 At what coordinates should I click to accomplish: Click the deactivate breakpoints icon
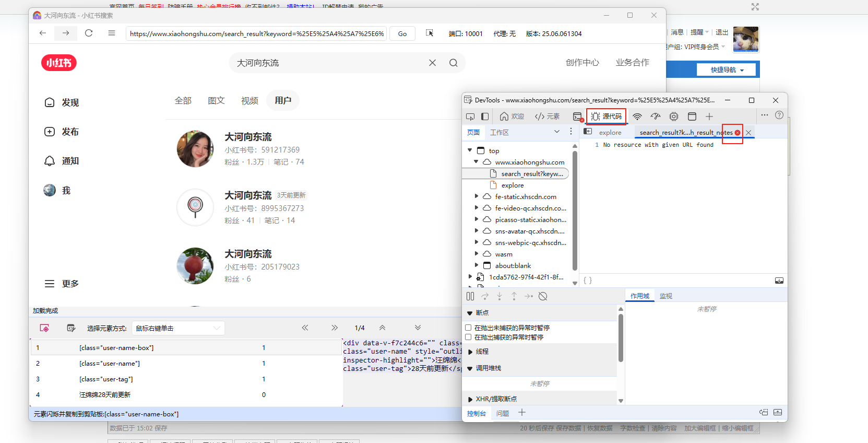pos(543,296)
